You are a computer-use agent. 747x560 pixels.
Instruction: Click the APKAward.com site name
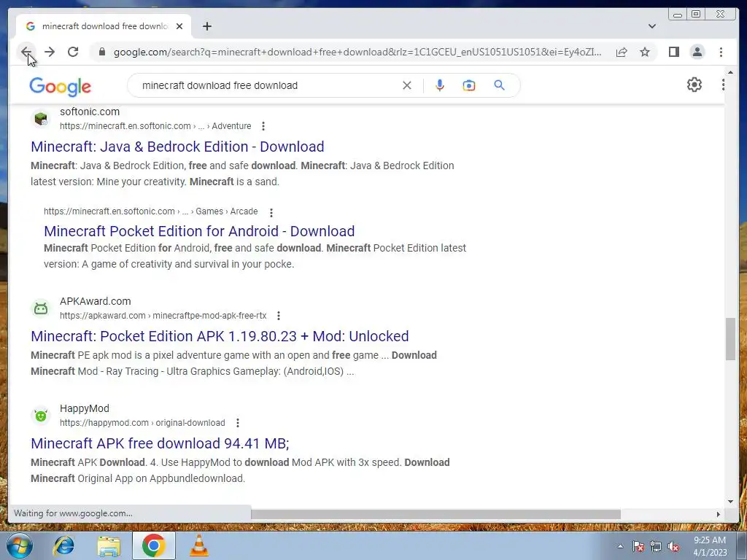(x=96, y=301)
